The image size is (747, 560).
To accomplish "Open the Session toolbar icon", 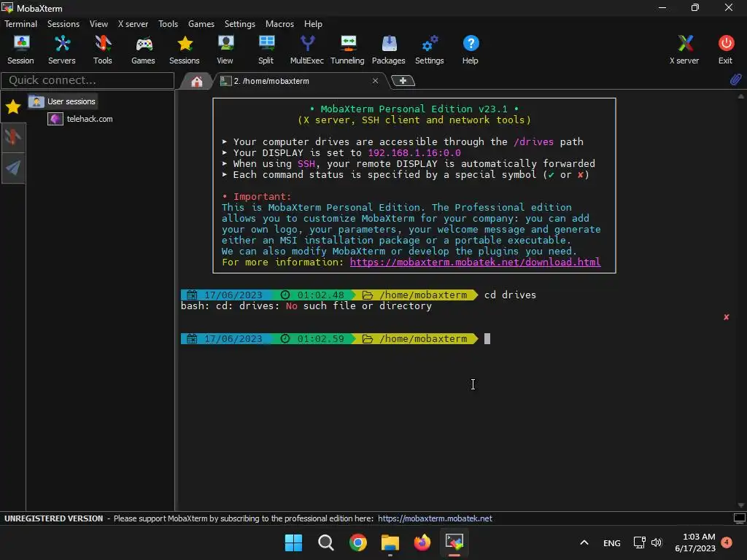I will pyautogui.click(x=20, y=50).
